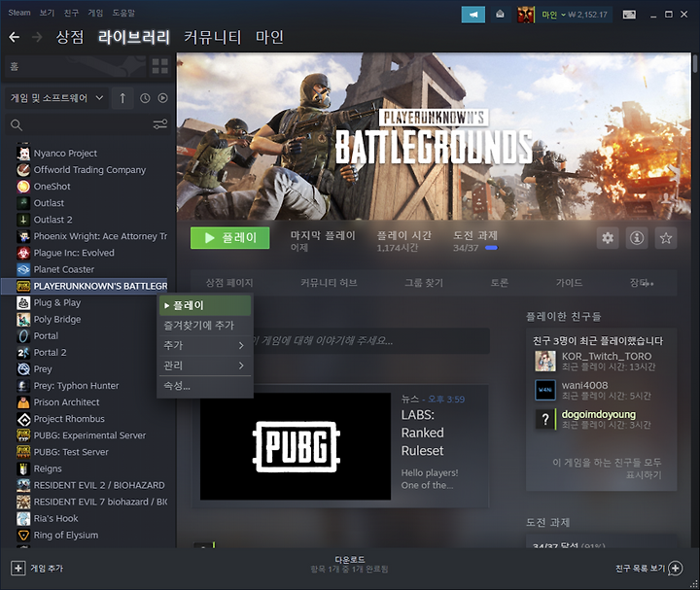Open 그룹 찾기 link
Image resolution: width=700 pixels, height=590 pixels.
tap(424, 283)
